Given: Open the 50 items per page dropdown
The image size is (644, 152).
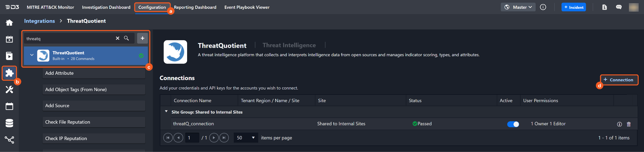Looking at the screenshot, I should pyautogui.click(x=246, y=138).
